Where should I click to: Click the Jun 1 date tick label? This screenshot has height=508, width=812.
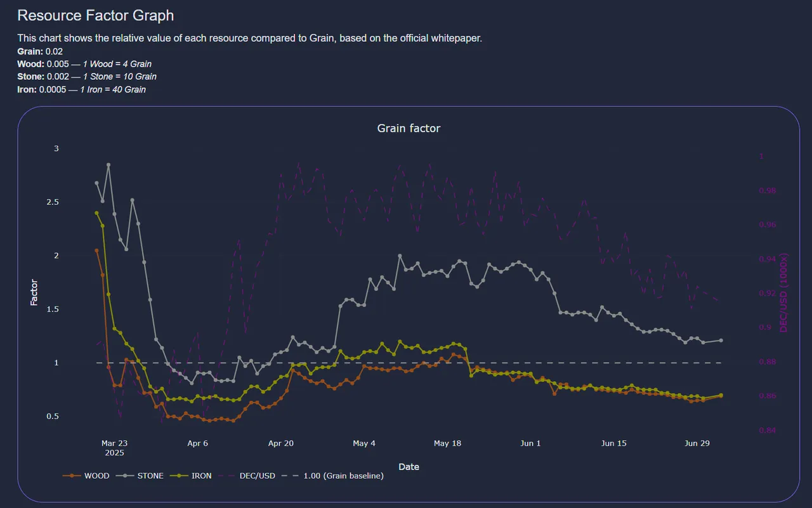[530, 443]
